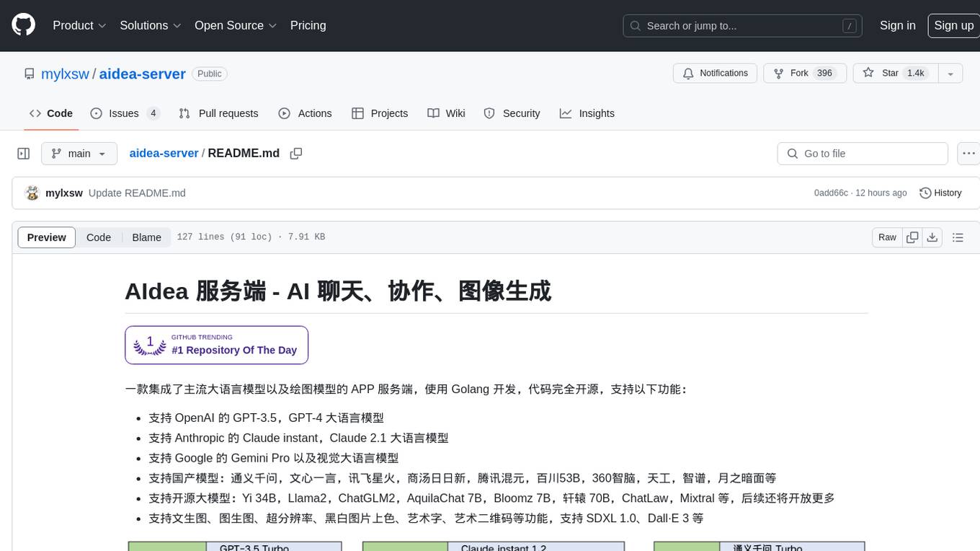Click the README main heading

[x=338, y=291]
